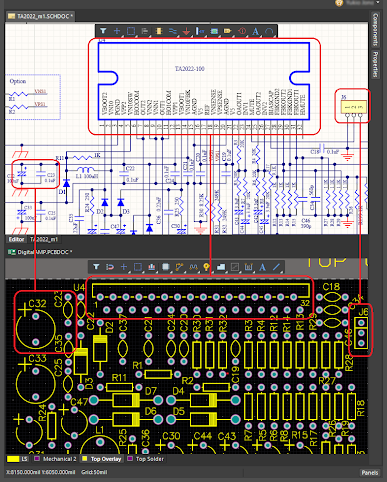This screenshot has width=387, height=482.
Task: Click the Panels button
Action: (370, 473)
